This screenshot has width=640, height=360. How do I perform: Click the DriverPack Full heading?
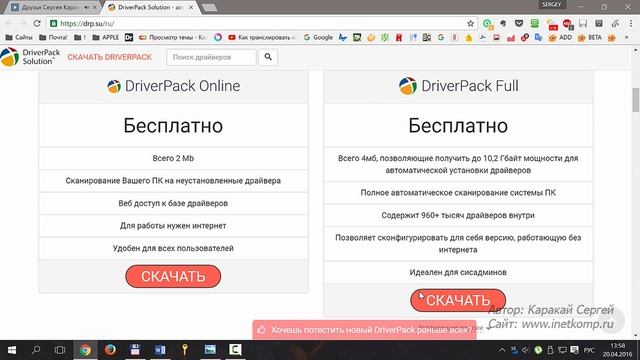(458, 86)
